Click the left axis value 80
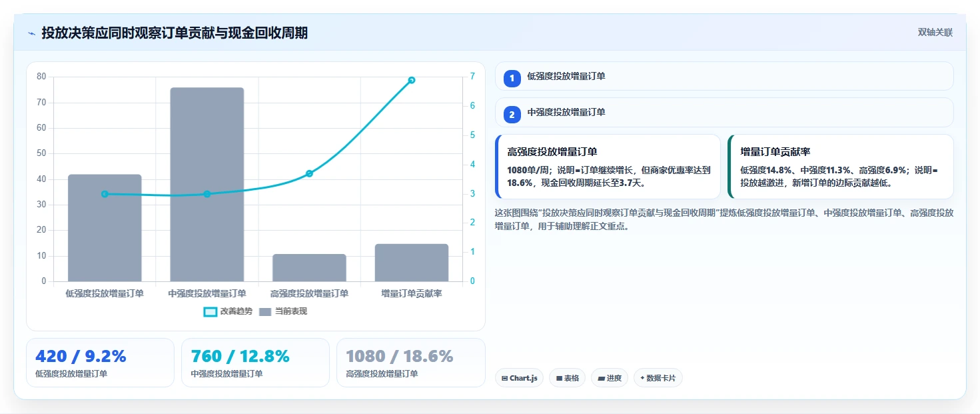 pos(41,77)
